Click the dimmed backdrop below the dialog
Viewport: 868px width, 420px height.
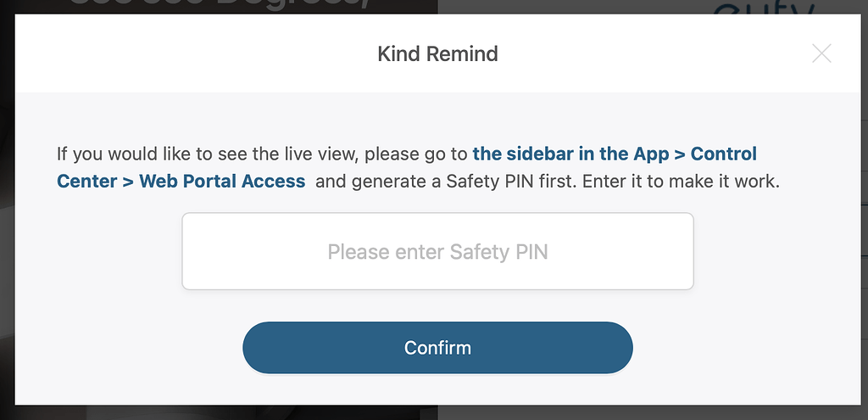[x=437, y=413]
